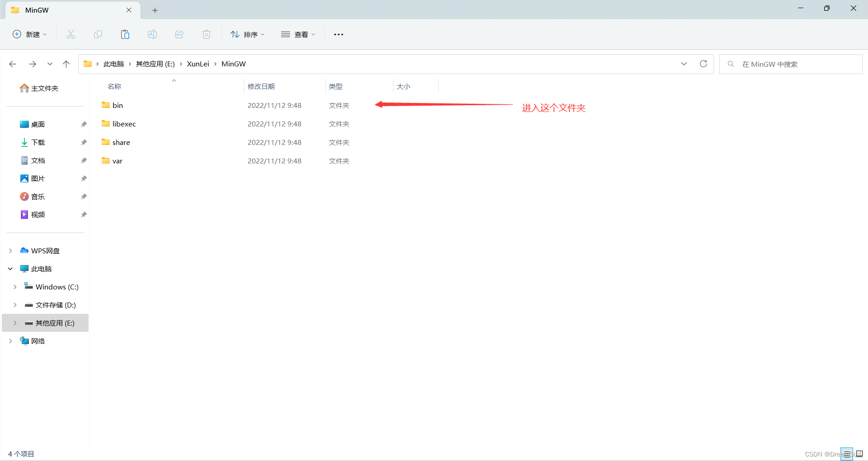Screen dimensions: 868x461
Task: Refresh the current folder view
Action: (x=704, y=64)
